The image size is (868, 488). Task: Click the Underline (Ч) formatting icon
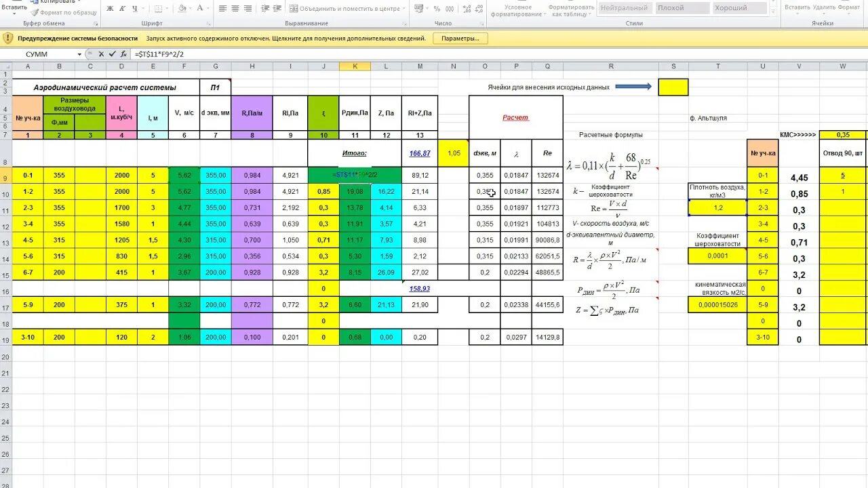click(x=135, y=9)
